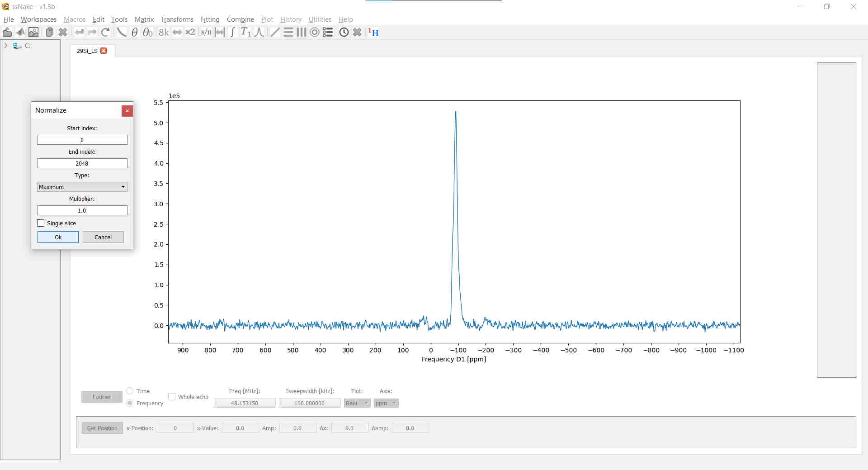This screenshot has width=868, height=470.
Task: Open the Combine menu
Action: click(240, 19)
